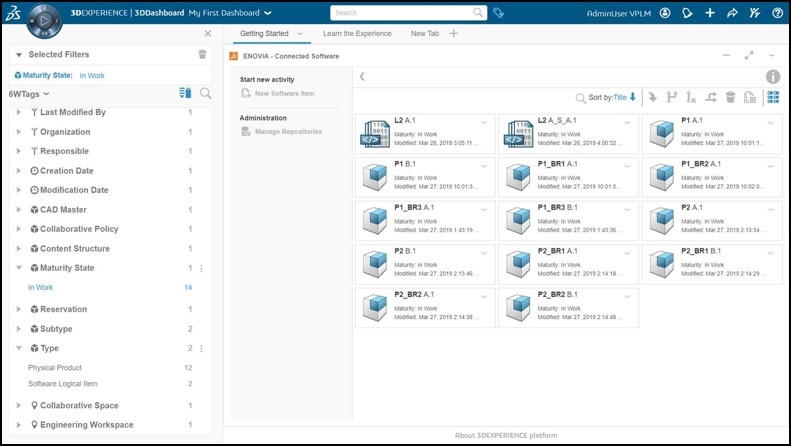
Task: Collapse the Maturity State tag
Action: coord(19,268)
